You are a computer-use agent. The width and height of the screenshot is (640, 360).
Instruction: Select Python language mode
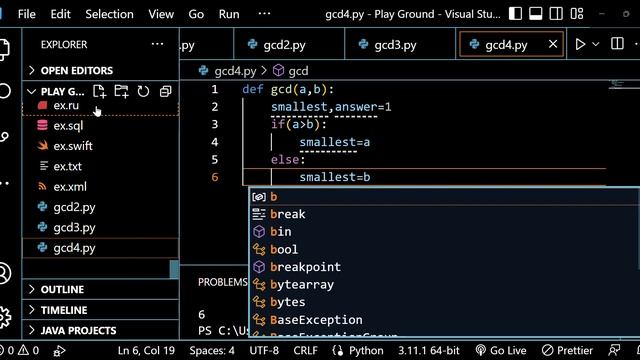(x=366, y=350)
